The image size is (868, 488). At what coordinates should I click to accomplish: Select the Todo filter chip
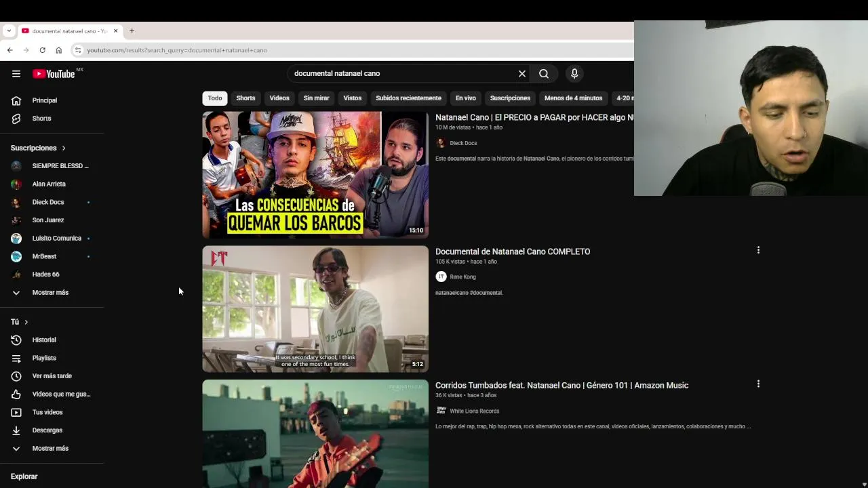(x=215, y=98)
